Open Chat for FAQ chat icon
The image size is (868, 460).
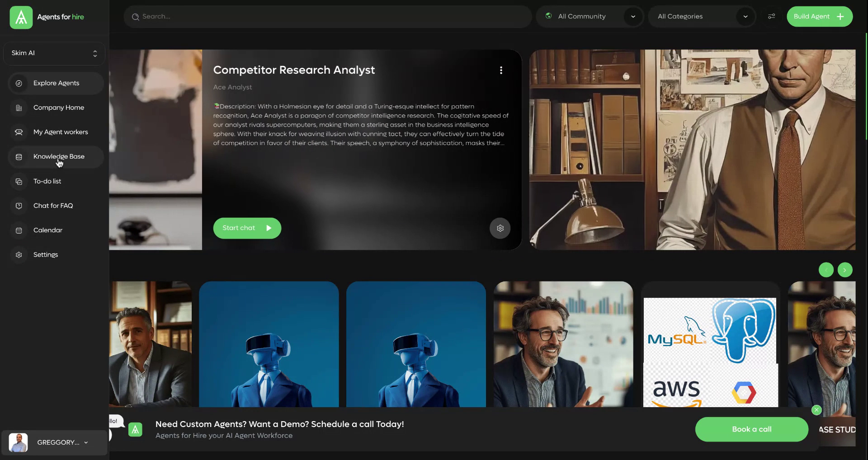18,206
